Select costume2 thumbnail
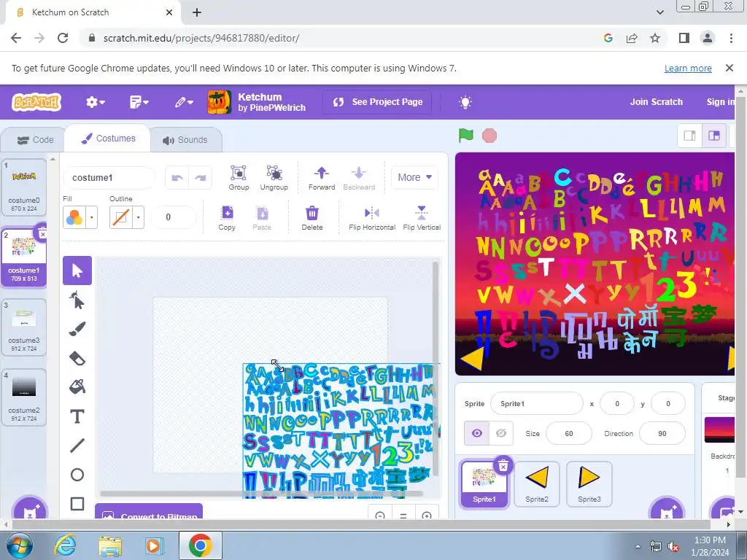747x560 pixels. pos(24,397)
